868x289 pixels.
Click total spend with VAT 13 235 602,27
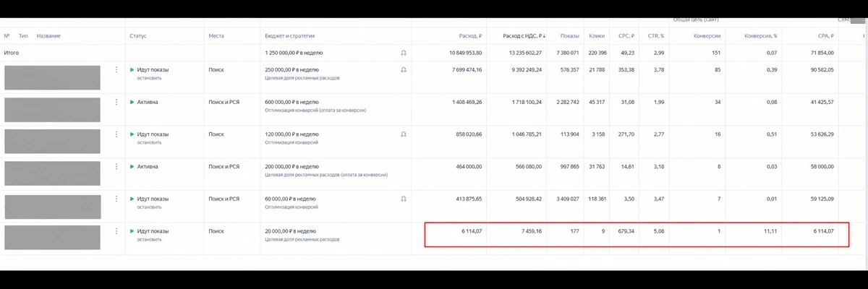pyautogui.click(x=526, y=53)
